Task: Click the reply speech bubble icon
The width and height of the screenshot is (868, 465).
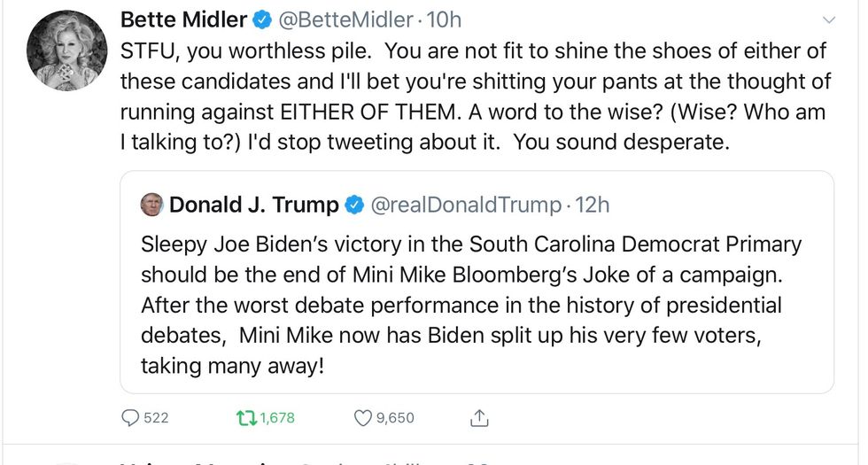Action: [x=130, y=418]
